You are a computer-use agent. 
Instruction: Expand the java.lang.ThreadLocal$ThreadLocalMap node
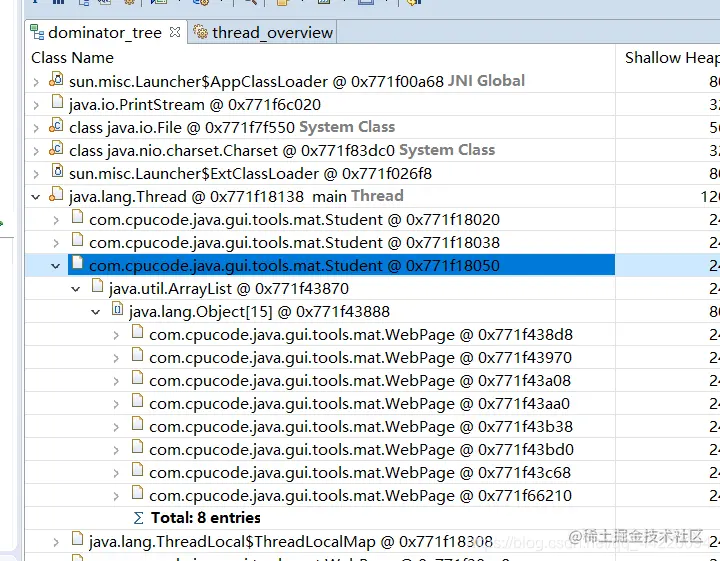(x=56, y=542)
